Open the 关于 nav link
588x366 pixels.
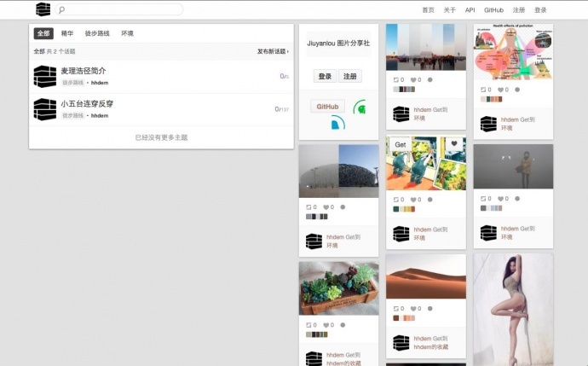point(449,10)
